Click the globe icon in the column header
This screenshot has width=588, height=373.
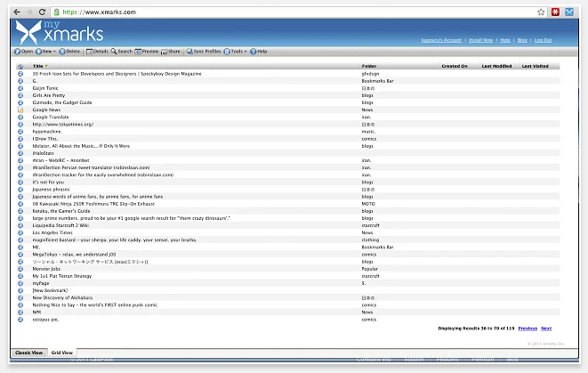(20, 67)
